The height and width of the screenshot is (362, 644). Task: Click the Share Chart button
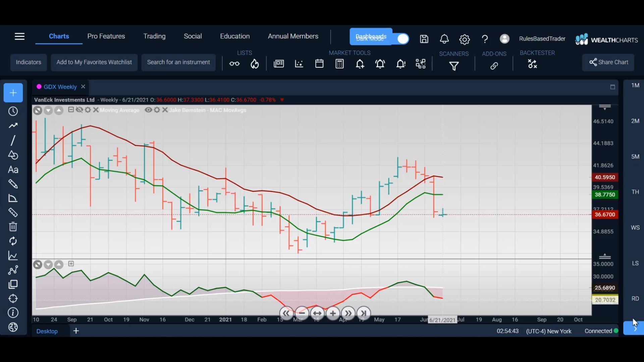(x=608, y=62)
